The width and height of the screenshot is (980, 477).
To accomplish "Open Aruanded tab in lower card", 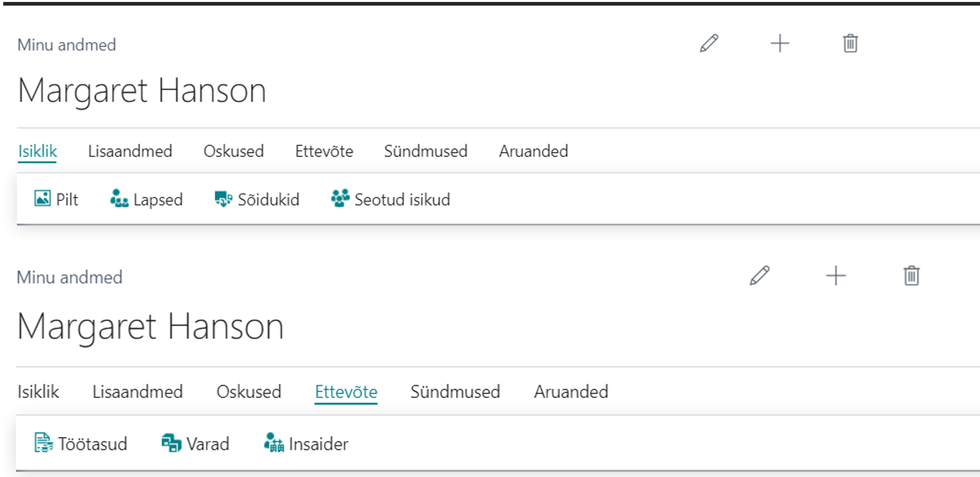I will [x=571, y=392].
